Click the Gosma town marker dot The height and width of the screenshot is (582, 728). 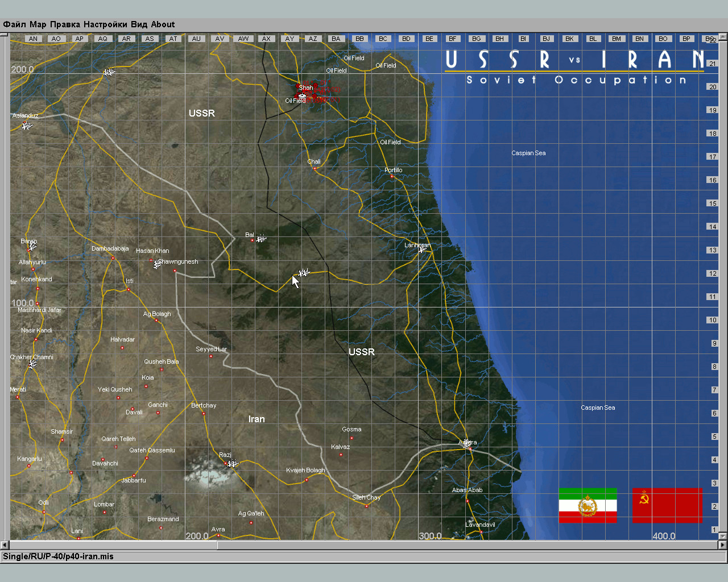click(351, 438)
